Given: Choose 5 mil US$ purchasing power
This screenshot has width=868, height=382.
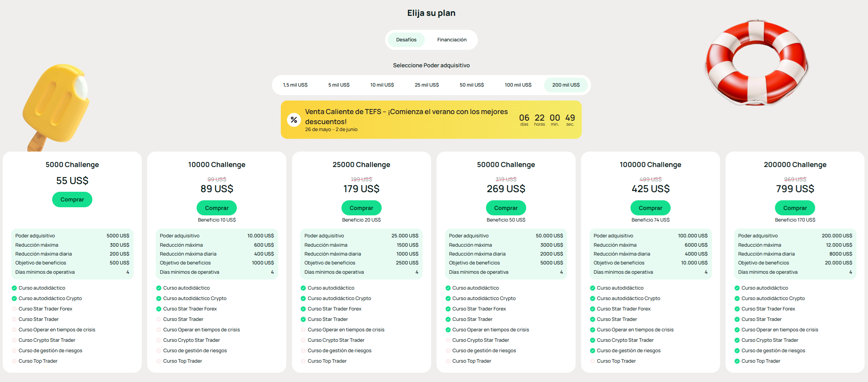Looking at the screenshot, I should [339, 85].
